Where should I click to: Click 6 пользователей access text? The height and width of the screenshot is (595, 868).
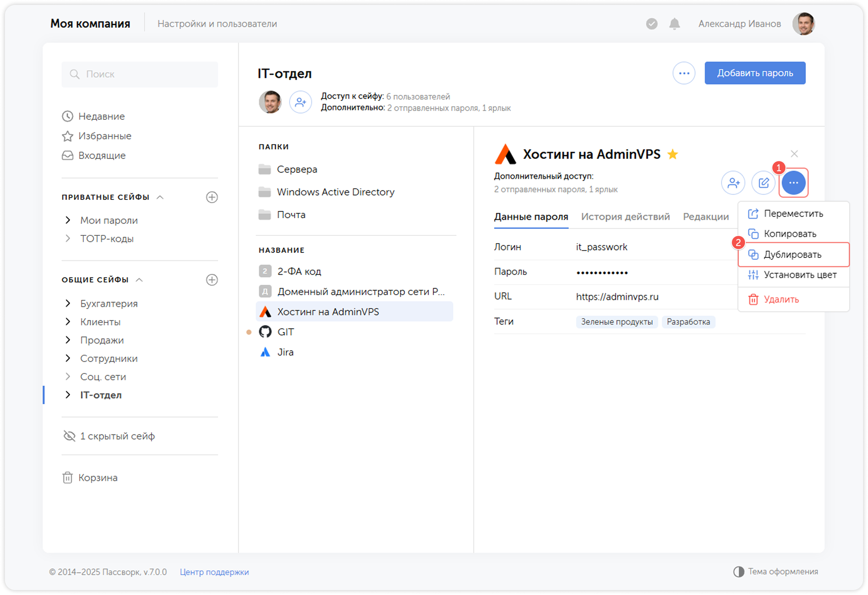[418, 97]
